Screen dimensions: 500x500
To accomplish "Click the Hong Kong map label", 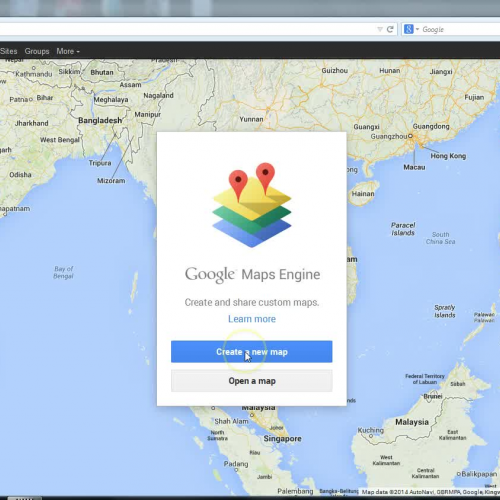I will click(x=448, y=156).
